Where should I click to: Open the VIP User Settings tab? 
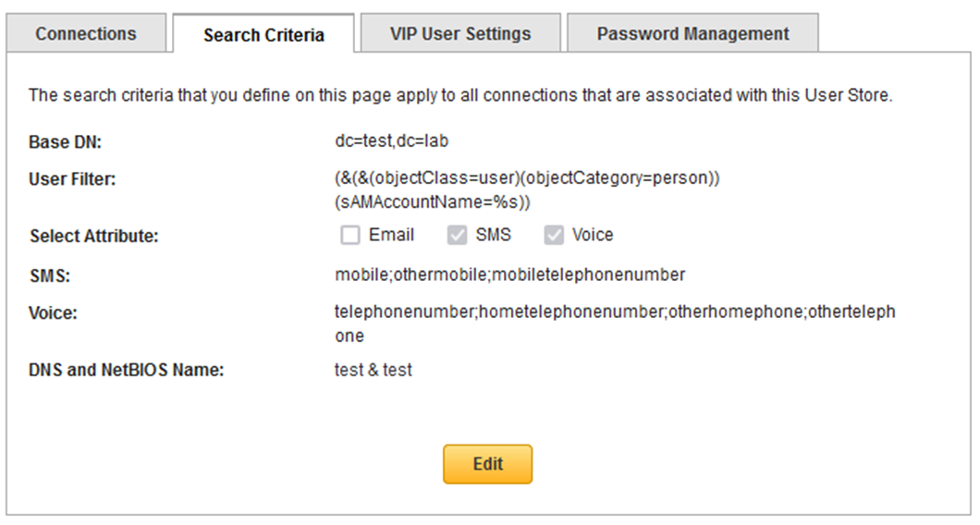pyautogui.click(x=460, y=34)
